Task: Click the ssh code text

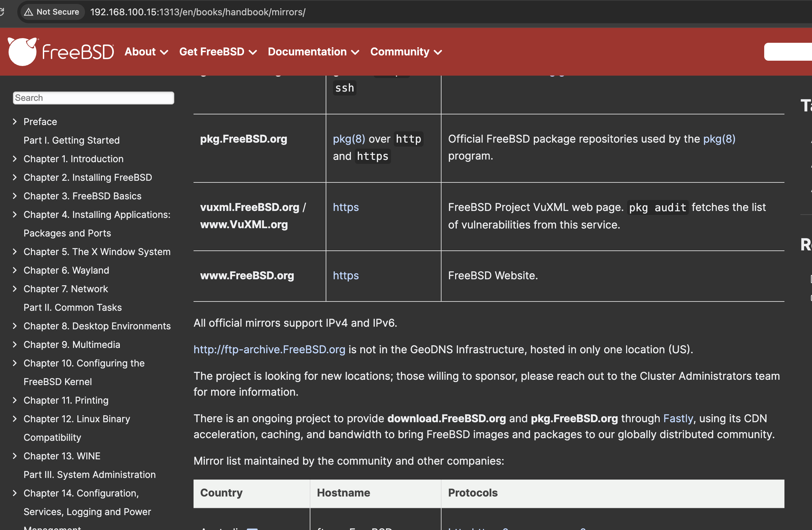Action: click(345, 88)
